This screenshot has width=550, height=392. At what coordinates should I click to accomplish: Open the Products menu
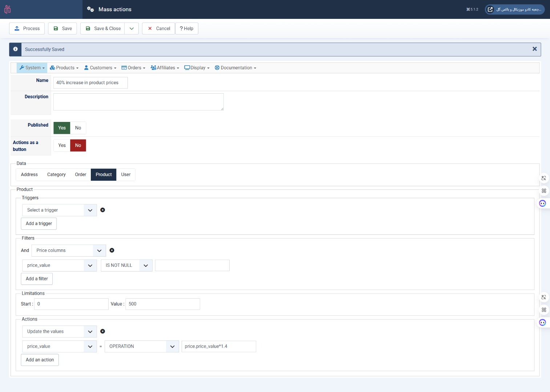[x=64, y=68]
